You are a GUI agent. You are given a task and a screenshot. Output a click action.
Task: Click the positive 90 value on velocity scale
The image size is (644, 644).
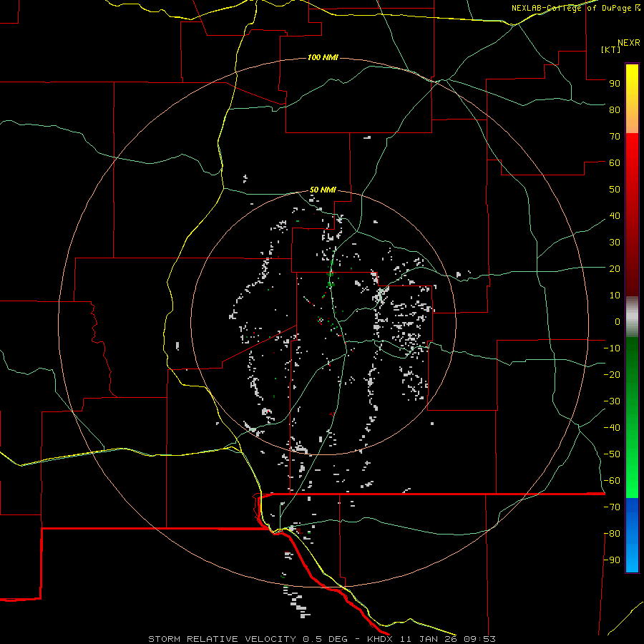[x=615, y=84]
